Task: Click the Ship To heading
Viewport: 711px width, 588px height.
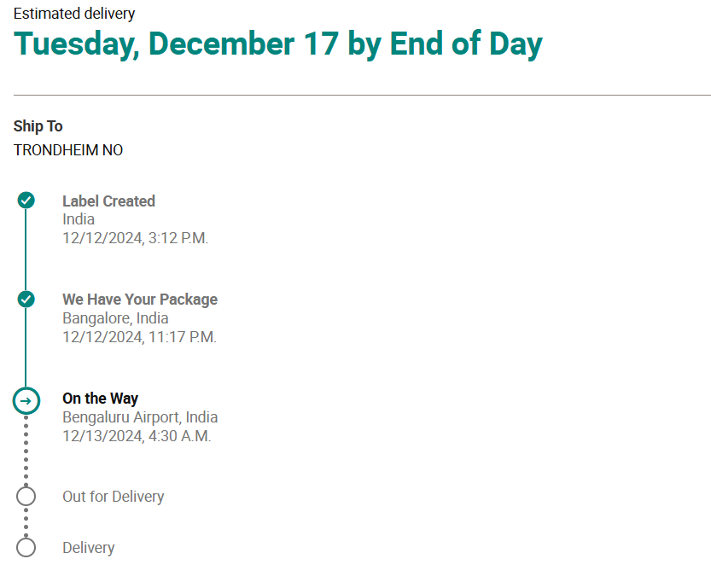Action: (38, 126)
